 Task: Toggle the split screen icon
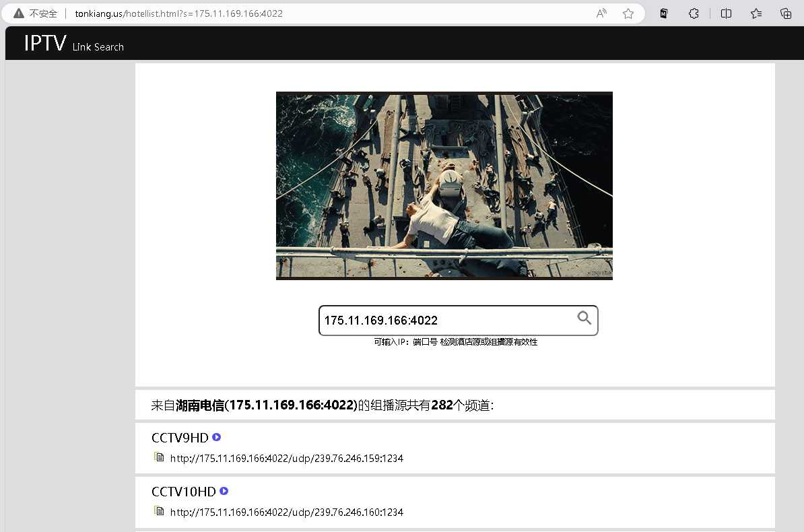(x=726, y=13)
